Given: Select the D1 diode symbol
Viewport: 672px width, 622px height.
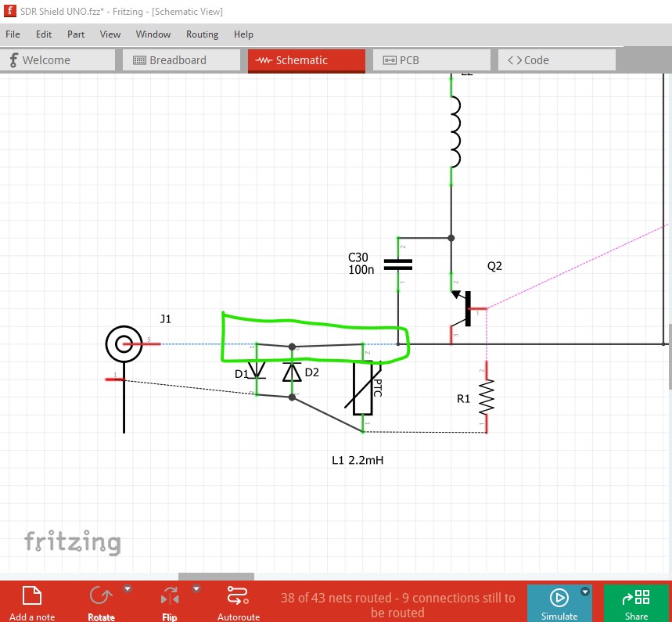Looking at the screenshot, I should coord(257,369).
